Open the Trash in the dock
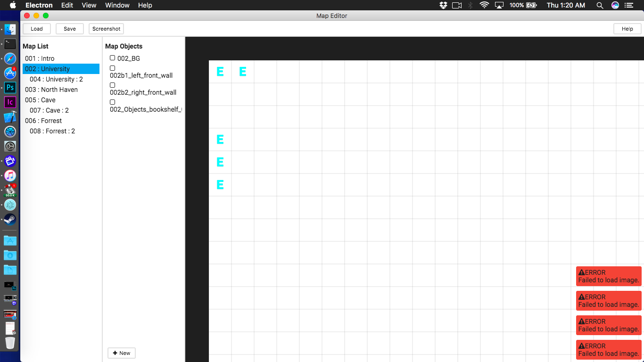Image resolution: width=644 pixels, height=362 pixels. point(10,343)
